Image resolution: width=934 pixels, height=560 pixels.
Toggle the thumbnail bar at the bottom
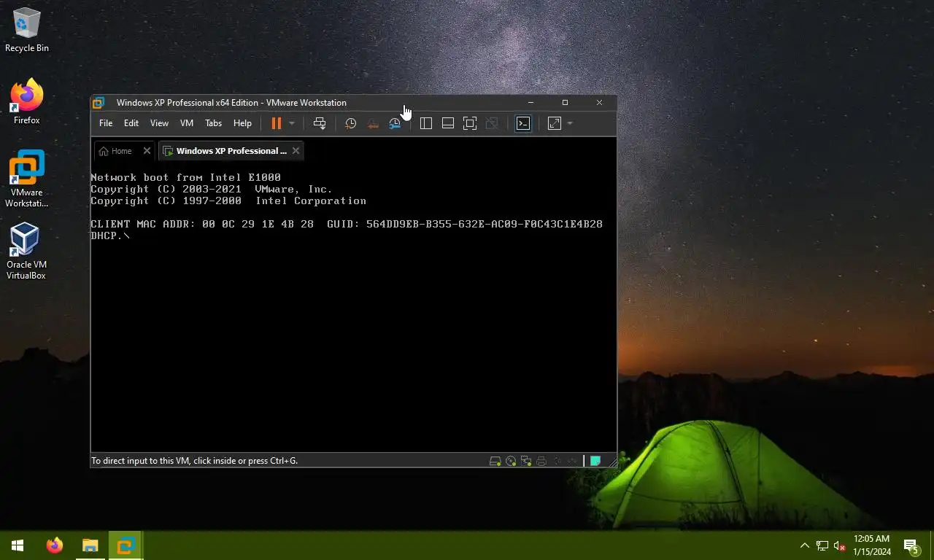[x=448, y=123]
